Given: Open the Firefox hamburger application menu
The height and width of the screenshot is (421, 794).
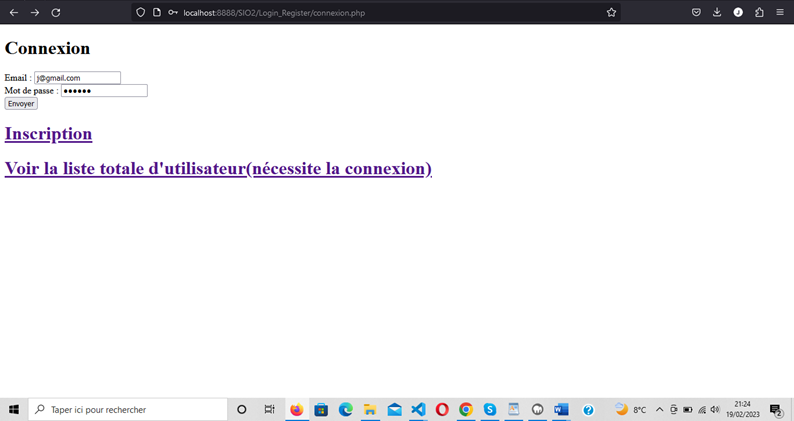Looking at the screenshot, I should 780,12.
